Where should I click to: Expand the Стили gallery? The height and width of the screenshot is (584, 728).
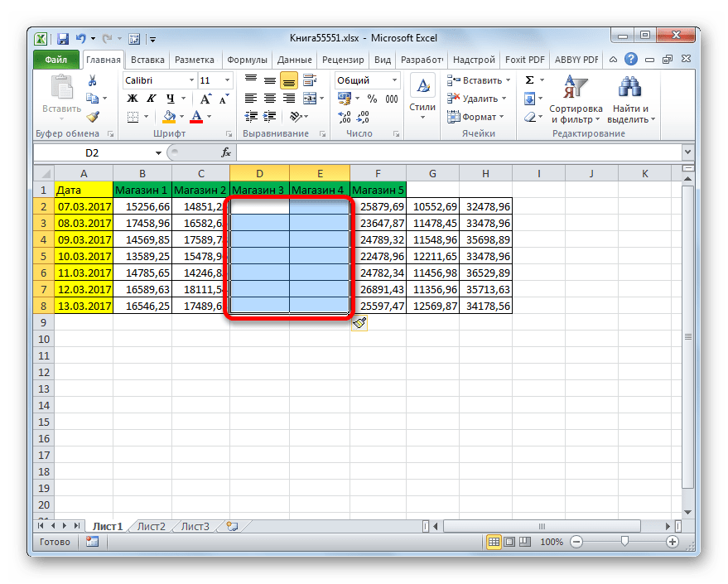coord(422,99)
